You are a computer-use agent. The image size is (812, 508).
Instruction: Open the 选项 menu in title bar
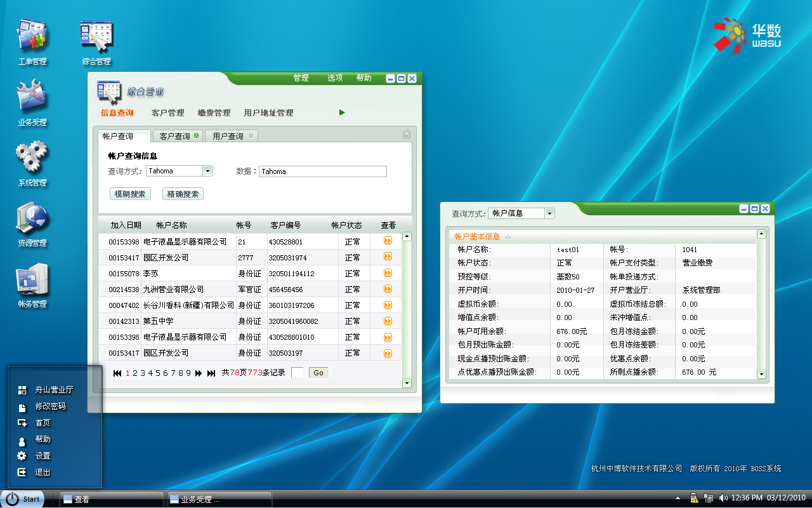335,78
